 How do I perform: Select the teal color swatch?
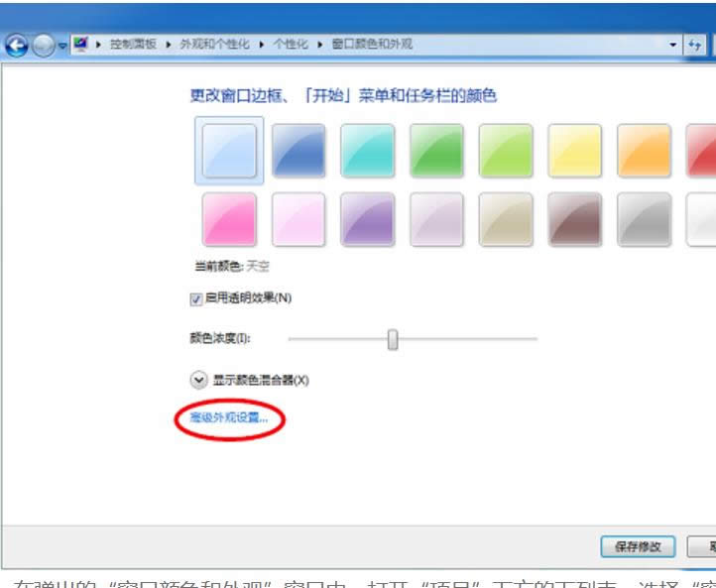tap(367, 151)
